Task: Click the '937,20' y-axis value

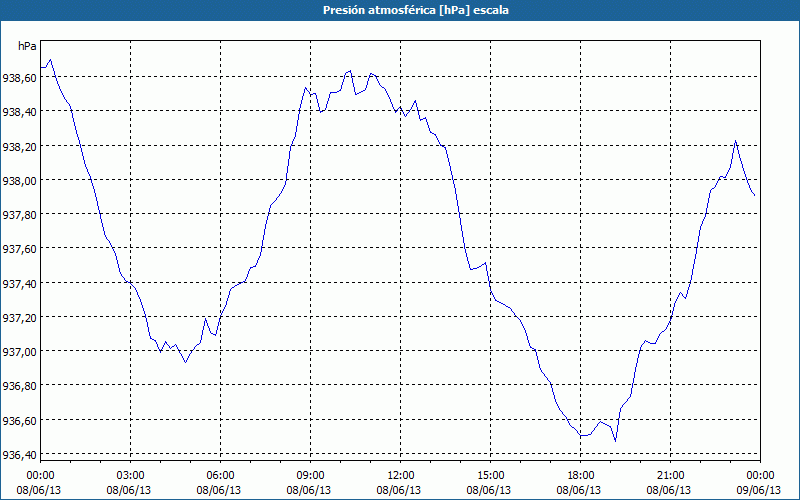Action: tap(19, 317)
